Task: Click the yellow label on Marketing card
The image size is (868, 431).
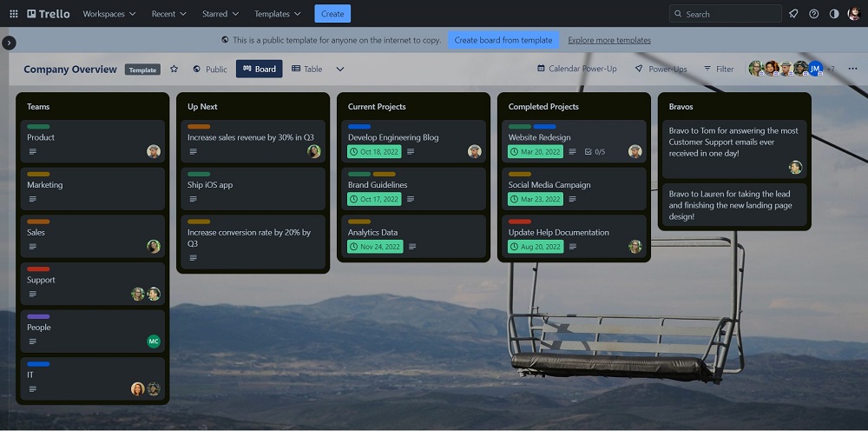Action: 38,175
